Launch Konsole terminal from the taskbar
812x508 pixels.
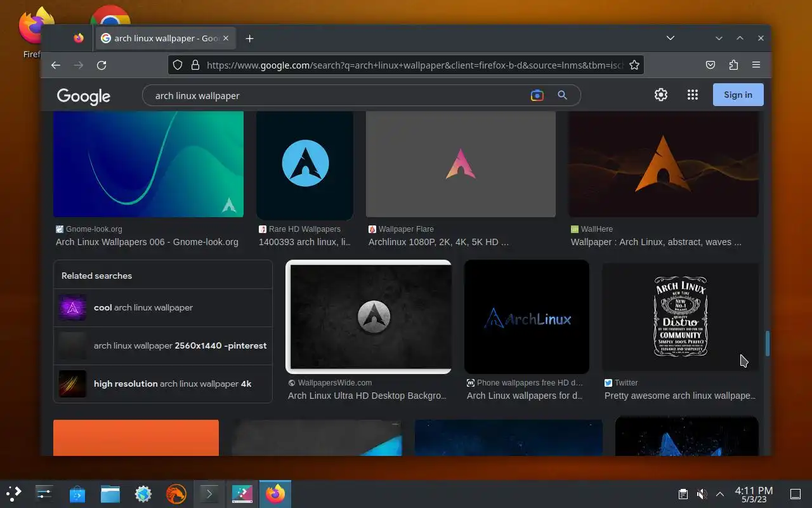point(209,493)
